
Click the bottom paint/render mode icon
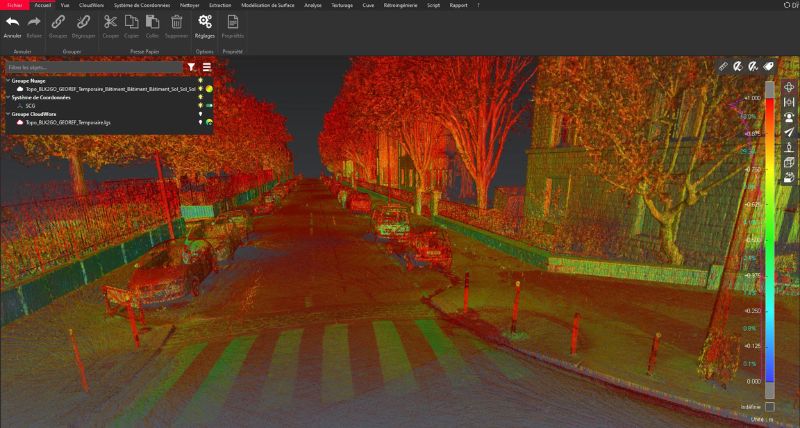pos(789,178)
